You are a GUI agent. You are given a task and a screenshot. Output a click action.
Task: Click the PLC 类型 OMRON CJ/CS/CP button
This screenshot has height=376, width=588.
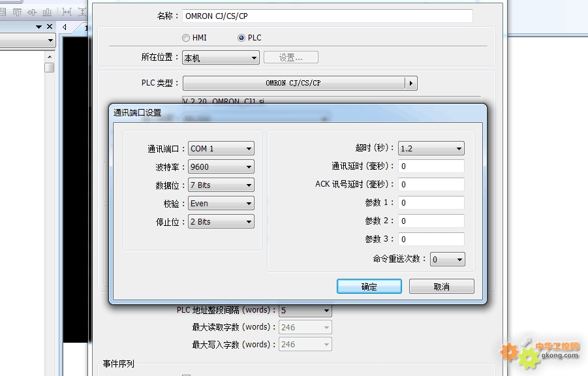[x=294, y=83]
